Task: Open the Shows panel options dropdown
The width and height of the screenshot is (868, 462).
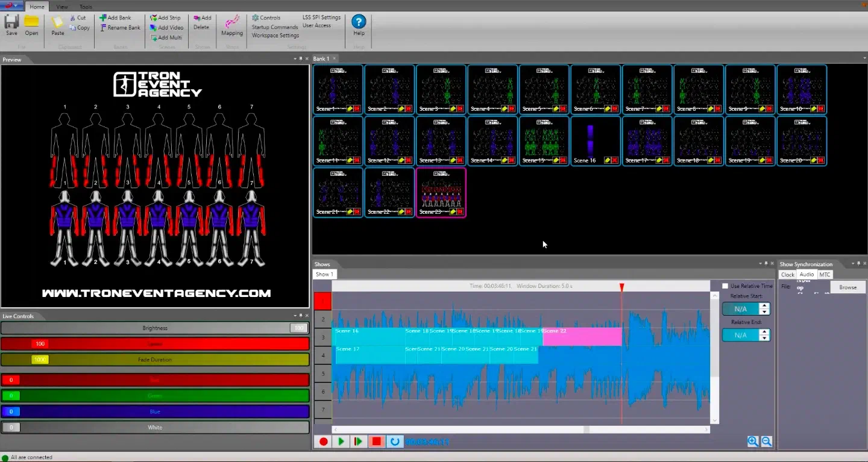Action: pos(760,264)
